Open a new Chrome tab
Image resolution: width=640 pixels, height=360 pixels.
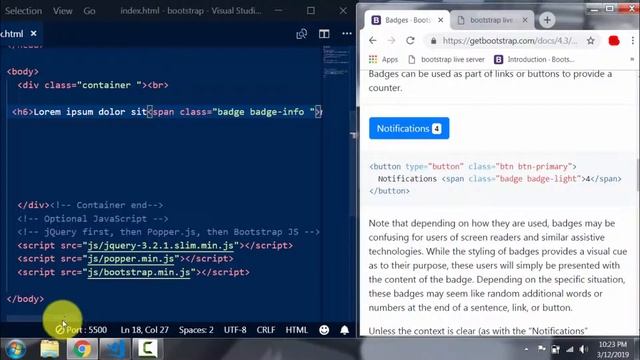point(547,20)
